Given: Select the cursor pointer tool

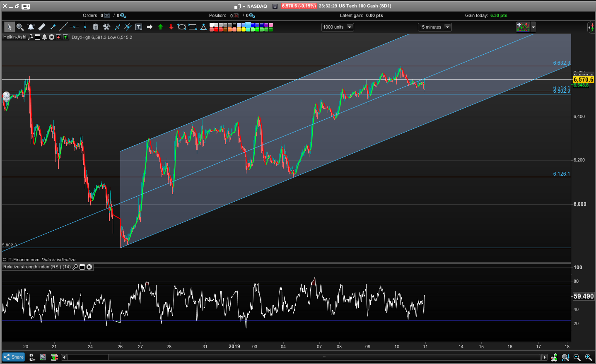Looking at the screenshot, I should pyautogui.click(x=9, y=27).
